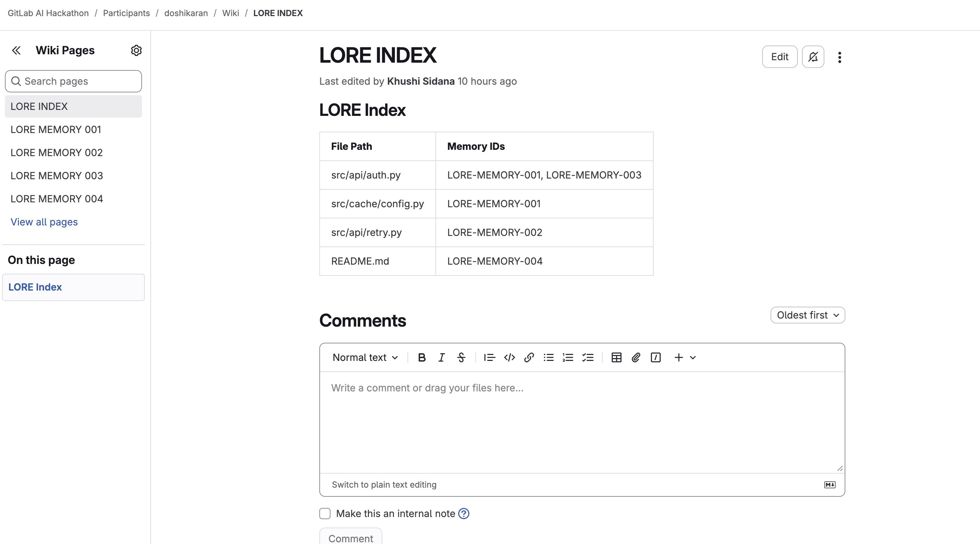
Task: Follow the View all pages link
Action: click(x=44, y=222)
